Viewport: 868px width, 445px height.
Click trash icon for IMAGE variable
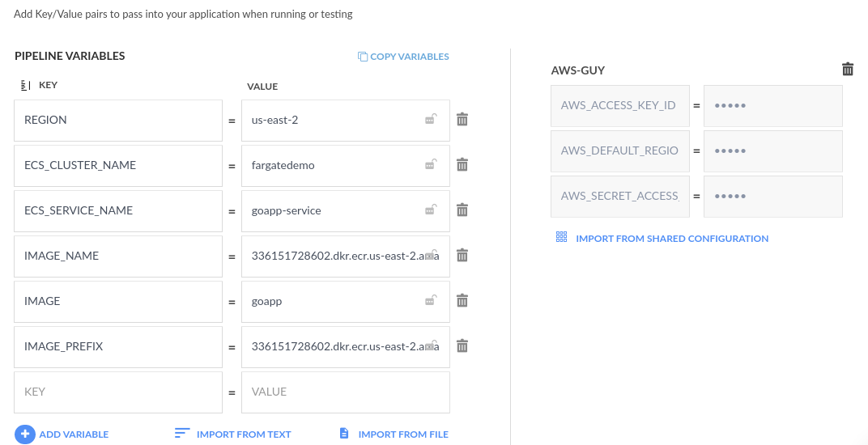(462, 301)
